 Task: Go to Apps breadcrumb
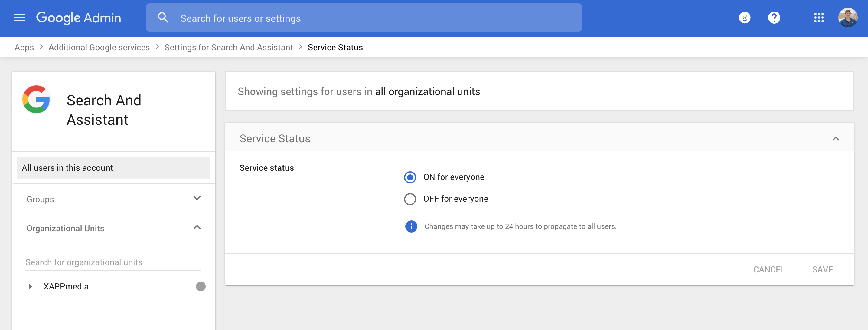pyautogui.click(x=24, y=47)
